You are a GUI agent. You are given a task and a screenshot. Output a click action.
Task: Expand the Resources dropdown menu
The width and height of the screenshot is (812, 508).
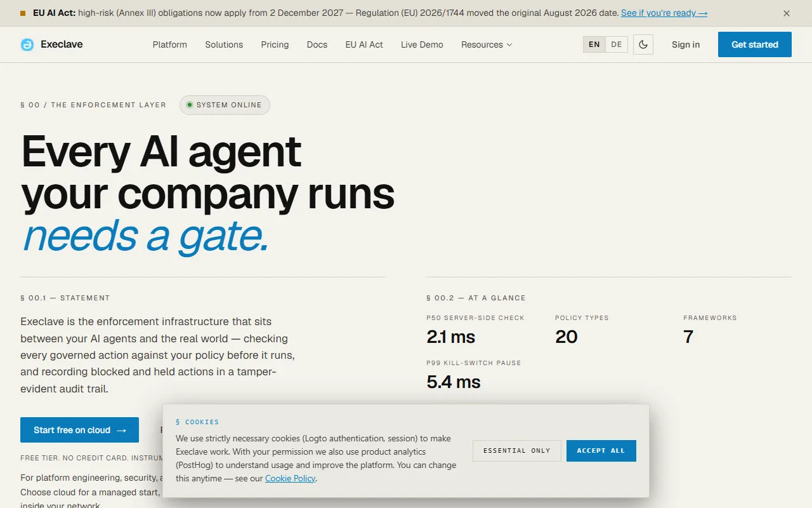tap(487, 44)
